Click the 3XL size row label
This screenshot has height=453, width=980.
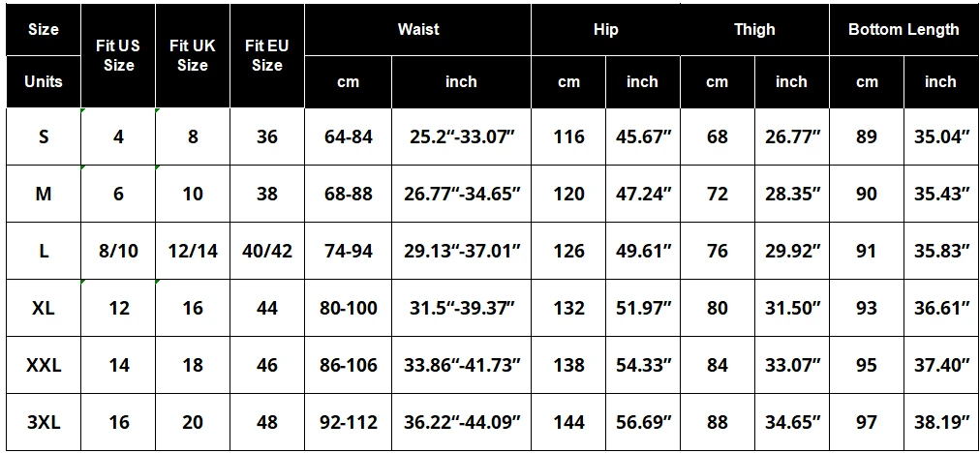pos(44,422)
